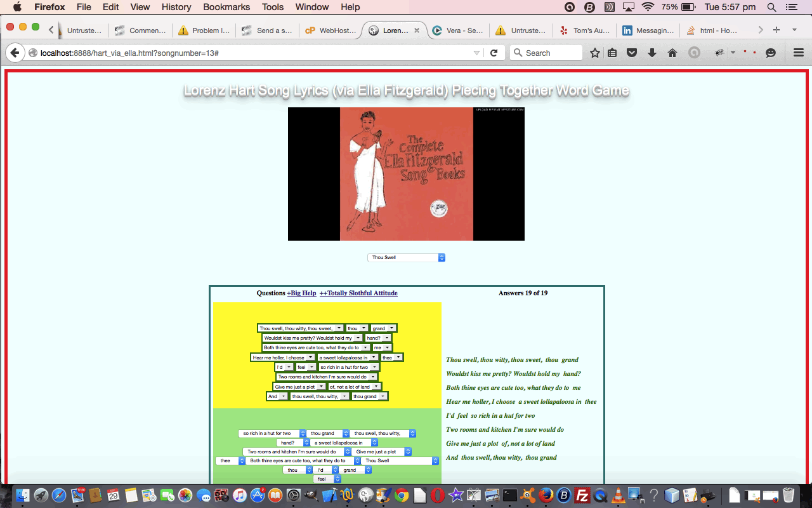Screen dimensions: 812x508
Task: Switch to the 'WebHost...' tab
Action: (x=331, y=30)
